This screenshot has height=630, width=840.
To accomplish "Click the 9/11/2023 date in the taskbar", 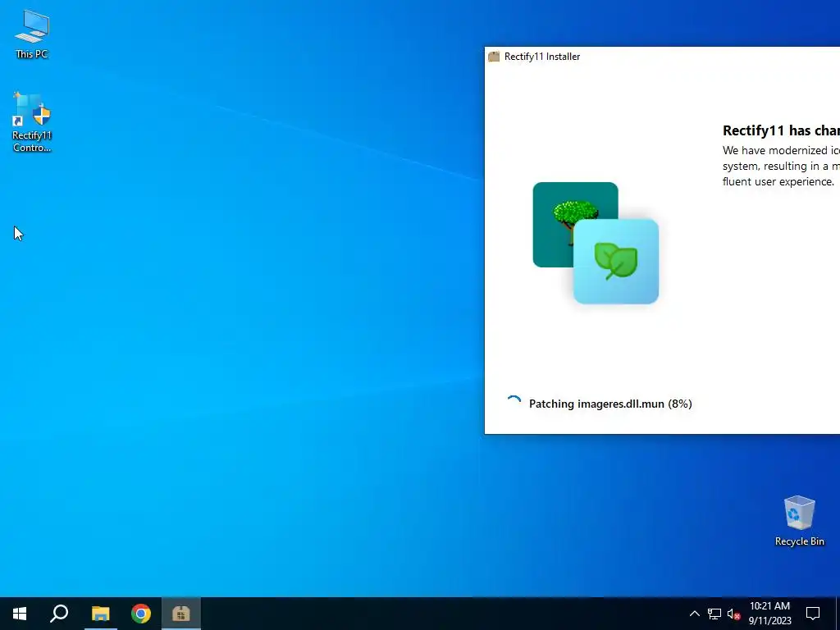I will point(769,621).
